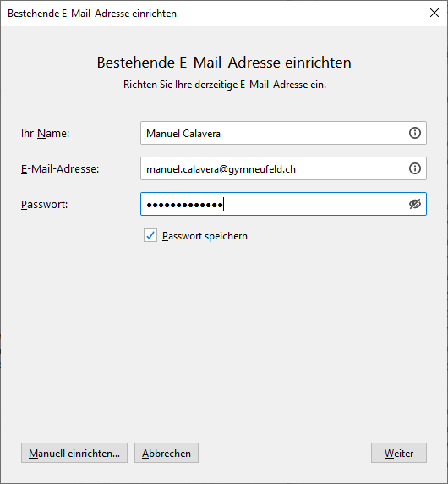Uncheck the 'Passwort speichern' checkbox
Viewport: 448px width, 484px height.
coord(150,235)
